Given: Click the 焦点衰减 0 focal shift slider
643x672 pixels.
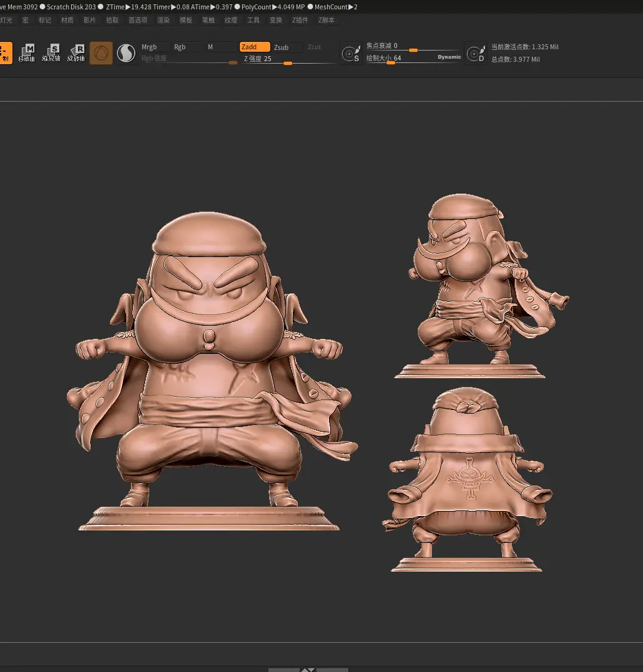Looking at the screenshot, I should (x=413, y=46).
